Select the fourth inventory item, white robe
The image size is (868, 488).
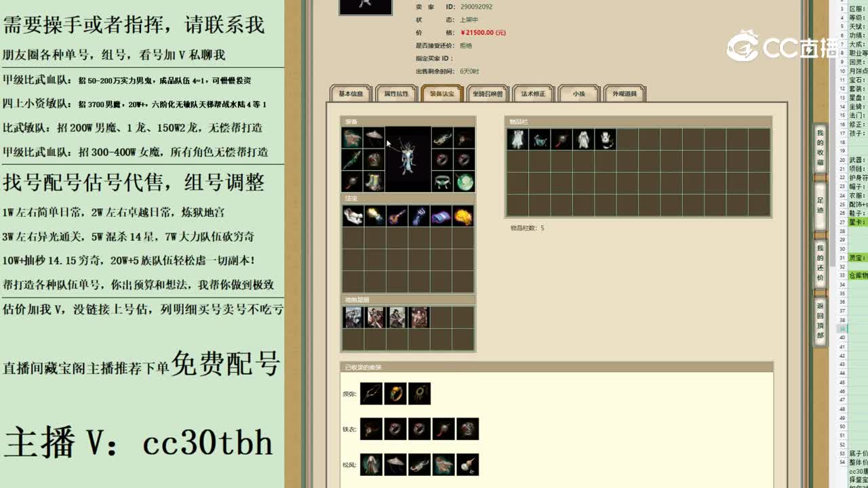583,140
